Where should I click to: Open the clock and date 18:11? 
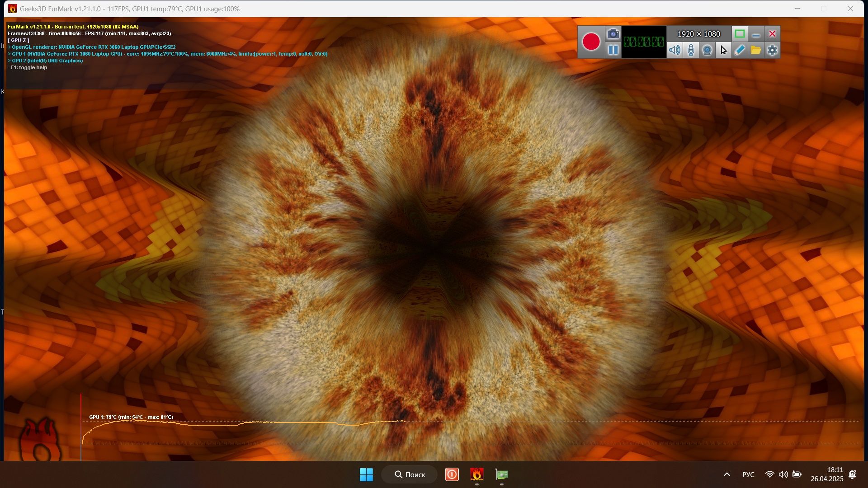point(827,474)
